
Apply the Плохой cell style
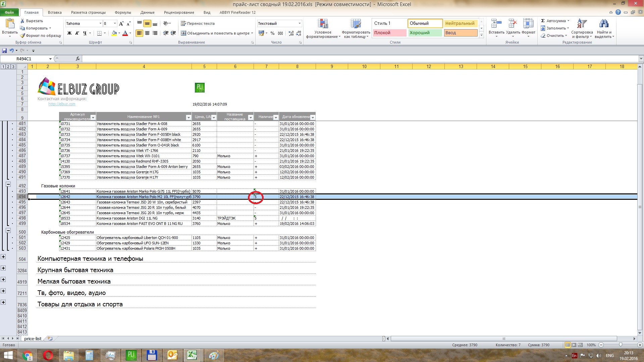click(x=389, y=33)
